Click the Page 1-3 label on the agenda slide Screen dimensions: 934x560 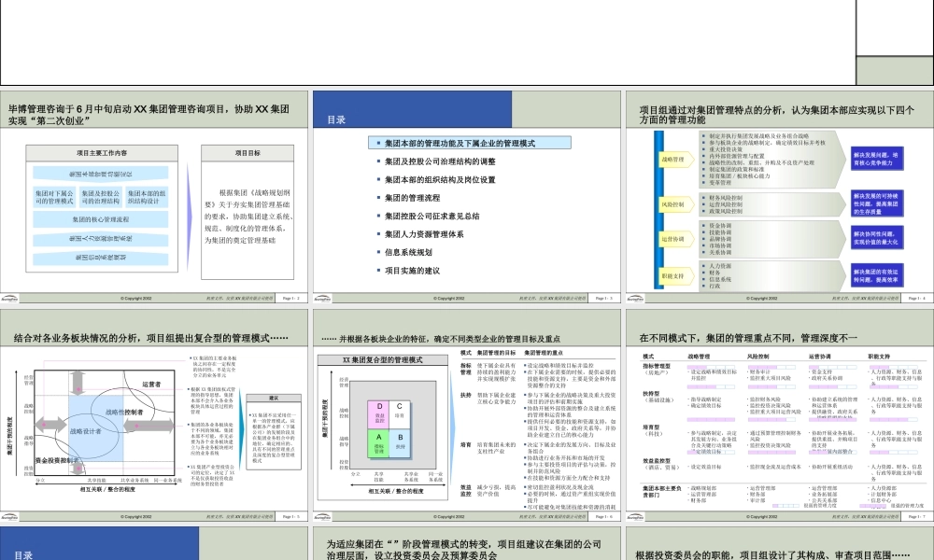[603, 297]
